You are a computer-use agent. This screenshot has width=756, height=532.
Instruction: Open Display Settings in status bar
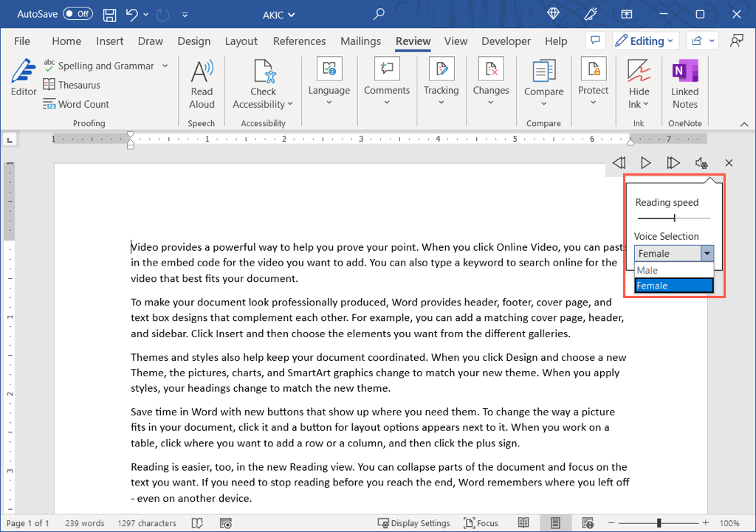tap(413, 523)
